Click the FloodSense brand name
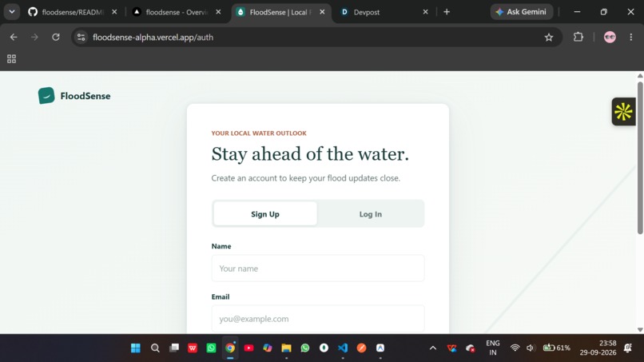This screenshot has height=362, width=644. pyautogui.click(x=85, y=96)
